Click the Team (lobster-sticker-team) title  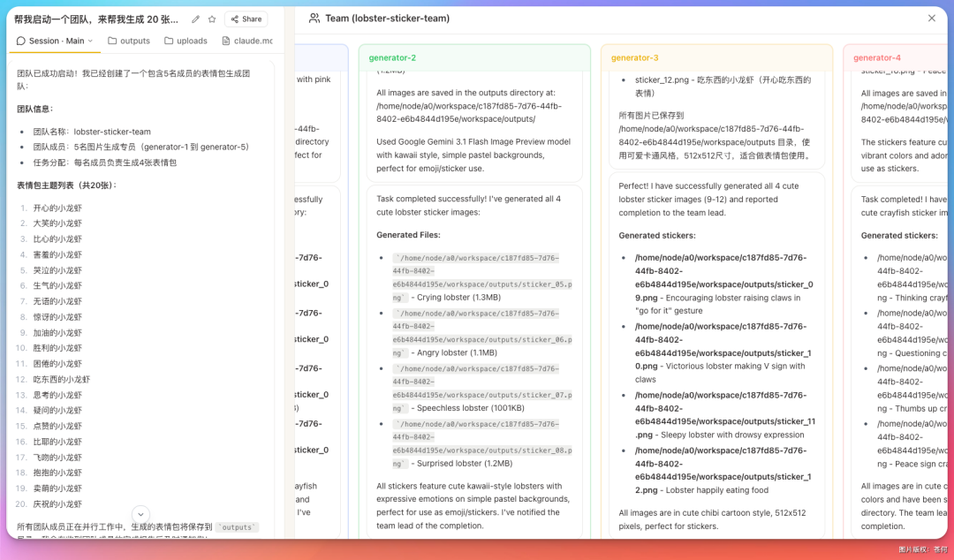tap(387, 18)
